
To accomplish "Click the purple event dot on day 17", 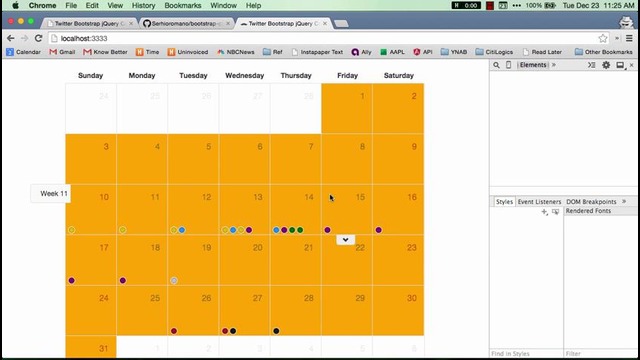I will tap(72, 281).
